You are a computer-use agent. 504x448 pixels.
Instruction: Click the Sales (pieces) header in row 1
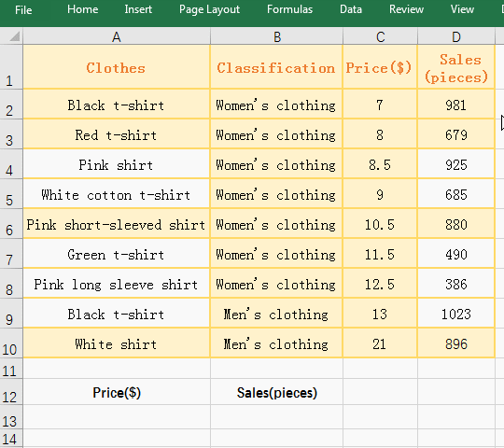pos(456,67)
